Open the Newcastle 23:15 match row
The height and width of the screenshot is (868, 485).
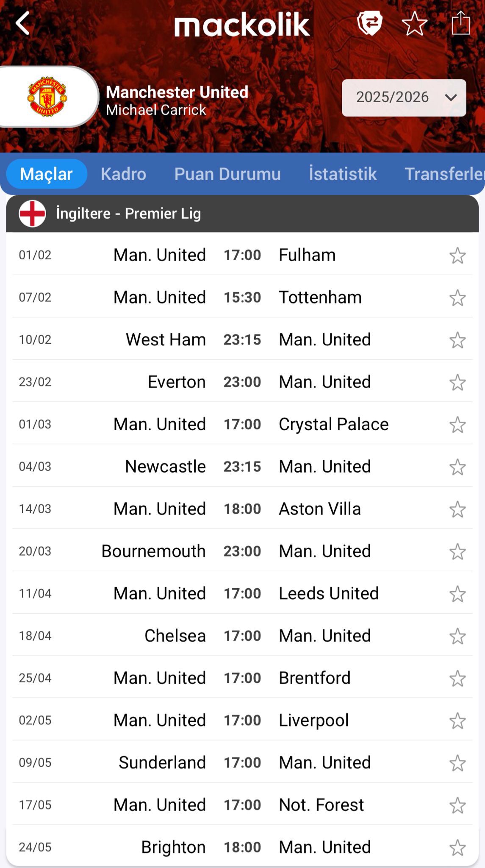(x=242, y=467)
